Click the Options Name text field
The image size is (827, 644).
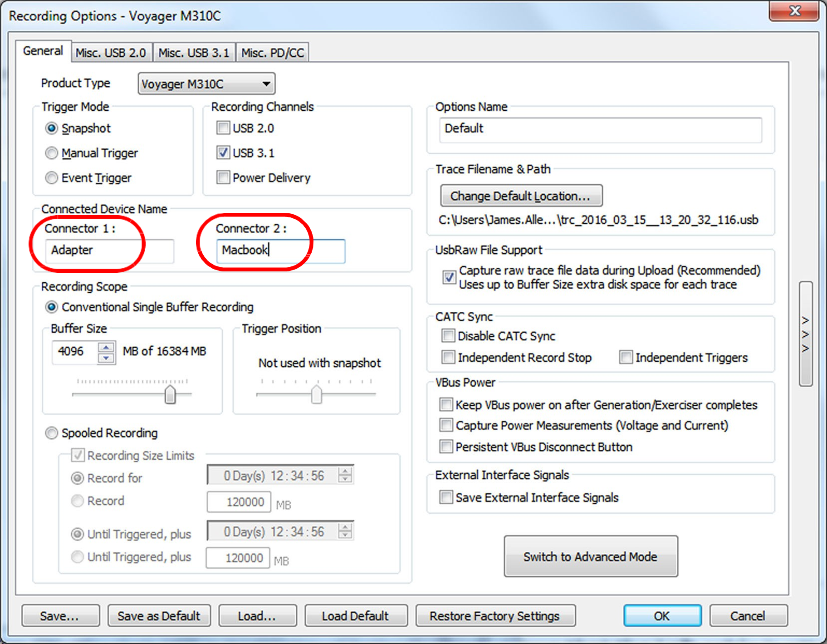coord(601,130)
